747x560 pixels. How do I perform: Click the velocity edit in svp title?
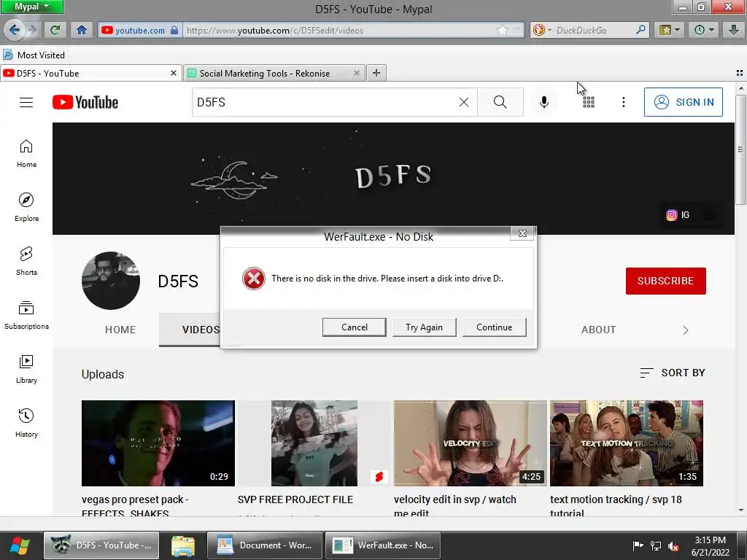455,506
